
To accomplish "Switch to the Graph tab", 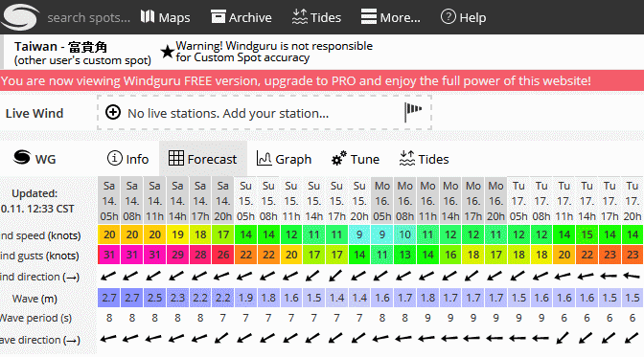I will click(284, 159).
